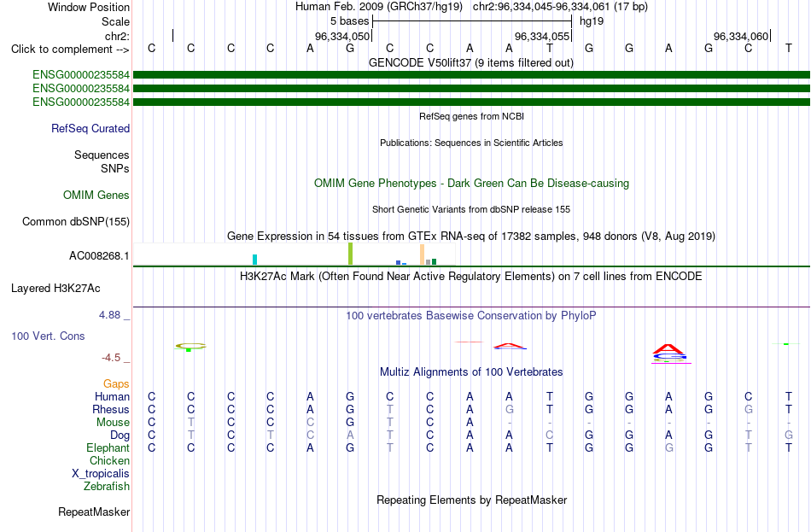Click the OMIM Genes track label
The width and height of the screenshot is (811, 532).
pyautogui.click(x=96, y=195)
